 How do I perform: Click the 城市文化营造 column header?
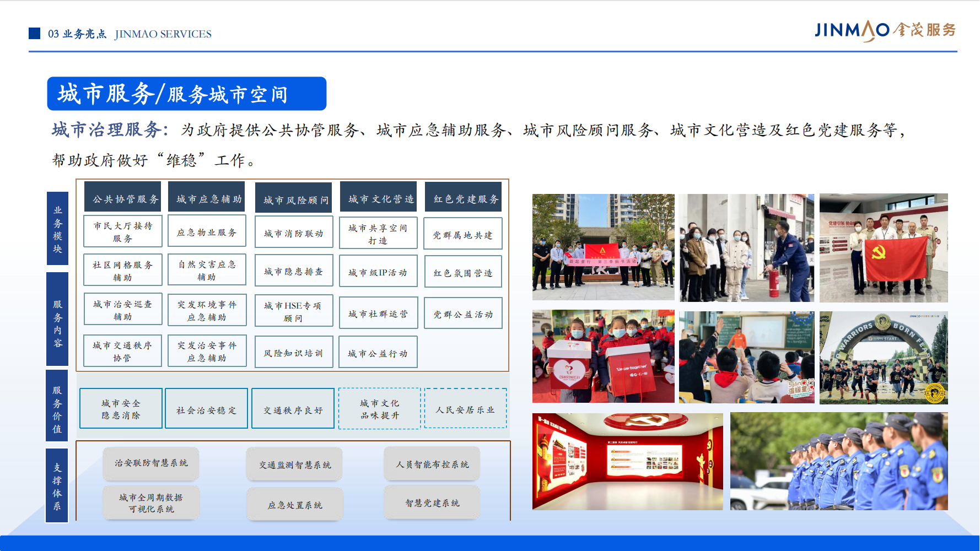pos(379,197)
